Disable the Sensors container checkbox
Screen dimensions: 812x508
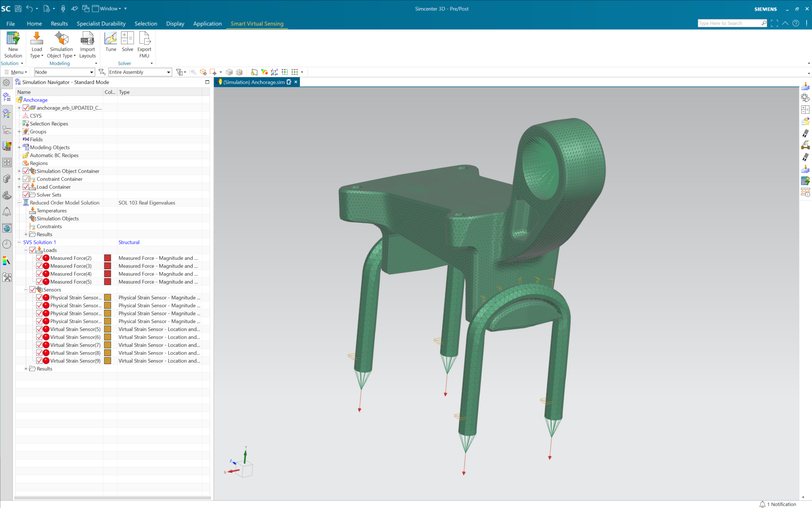33,290
